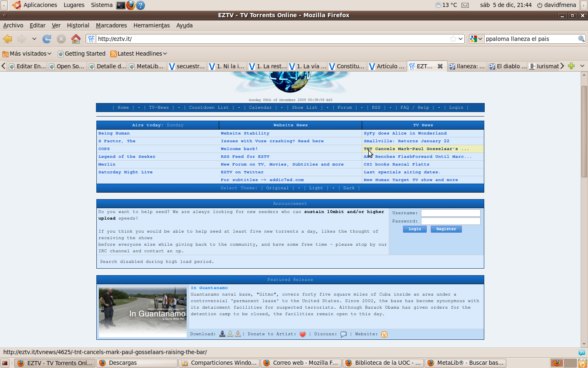Switch to the Constitu... tab

click(x=347, y=66)
